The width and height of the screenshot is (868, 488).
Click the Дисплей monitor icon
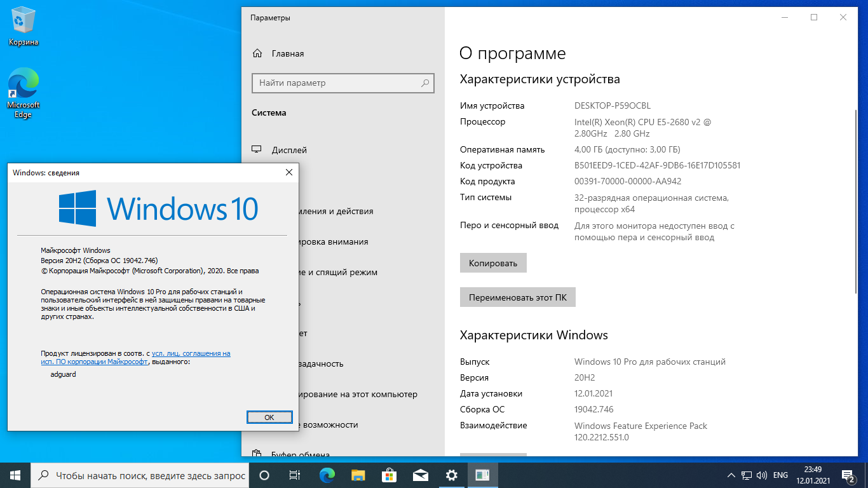coord(257,149)
